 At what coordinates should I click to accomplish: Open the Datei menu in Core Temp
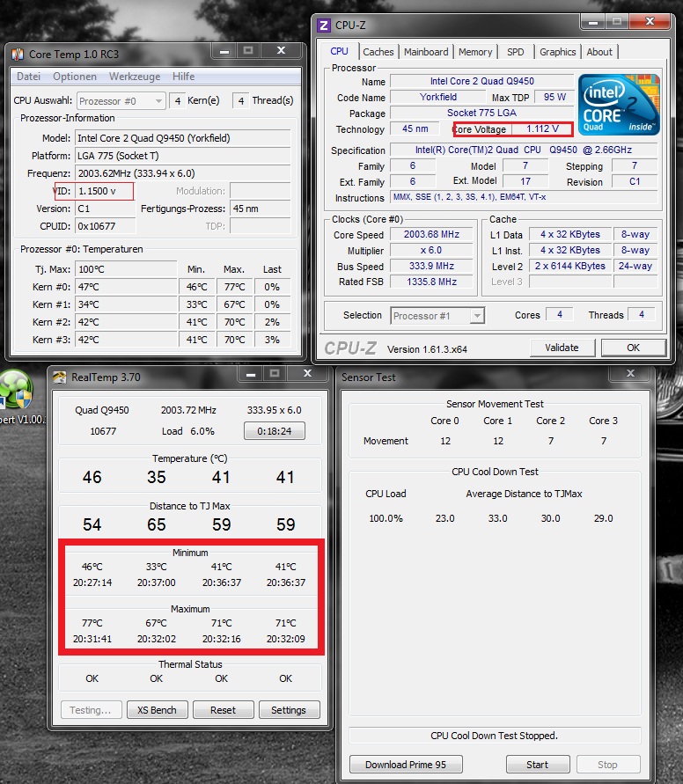click(x=28, y=77)
